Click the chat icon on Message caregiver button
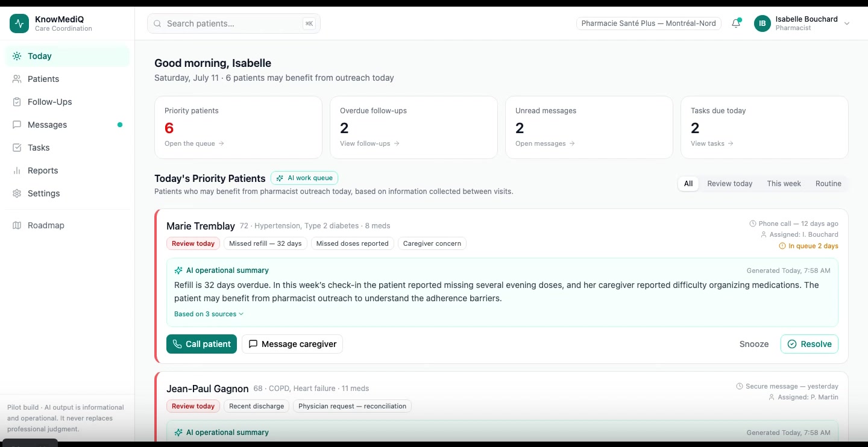Viewport: 868px width, 447px height. coord(253,344)
